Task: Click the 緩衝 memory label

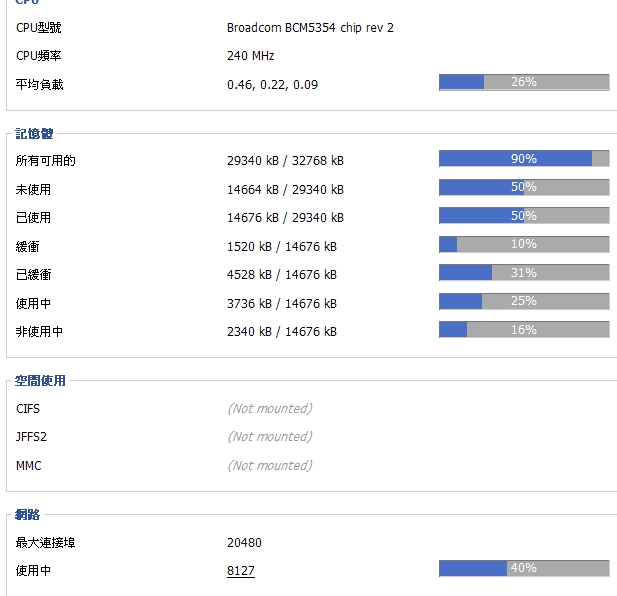Action: (28, 247)
